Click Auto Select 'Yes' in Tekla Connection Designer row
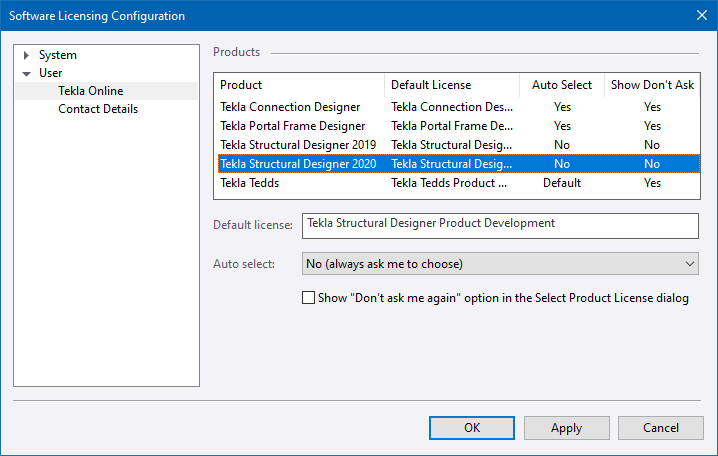 tap(562, 107)
